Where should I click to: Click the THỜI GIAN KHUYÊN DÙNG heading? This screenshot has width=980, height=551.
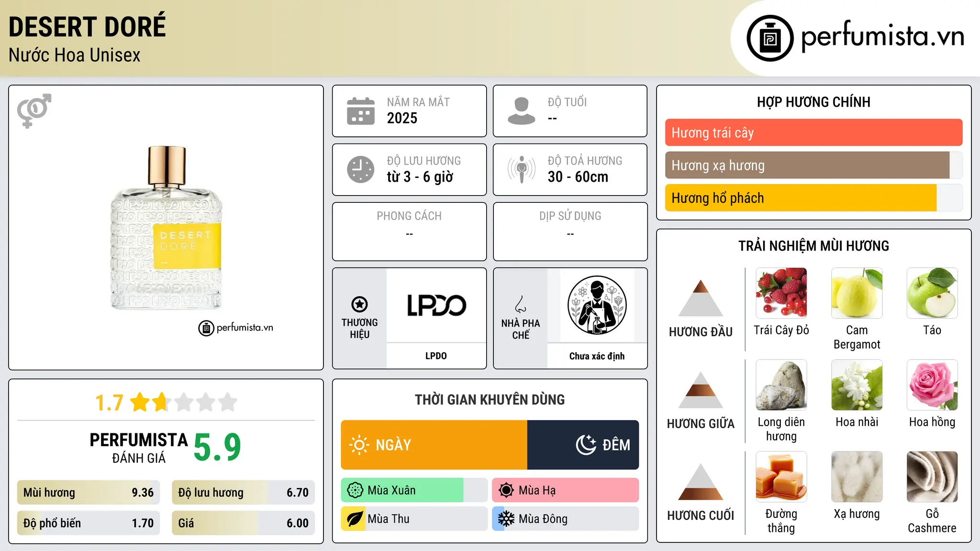[490, 399]
